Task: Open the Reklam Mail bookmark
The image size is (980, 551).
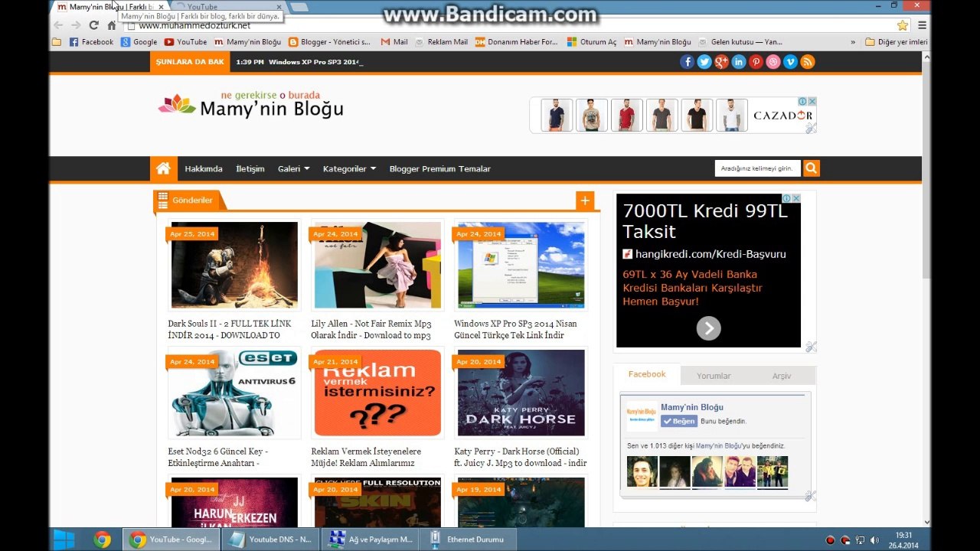Action: (441, 42)
